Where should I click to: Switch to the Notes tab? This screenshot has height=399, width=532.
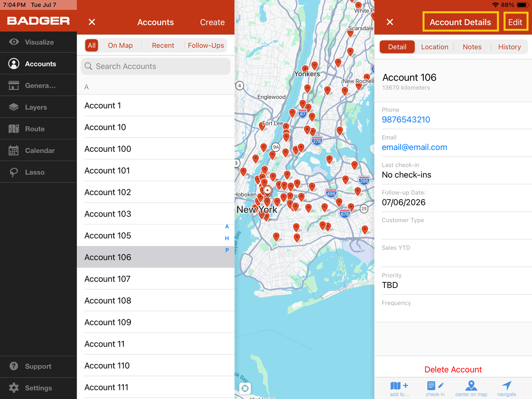[472, 47]
